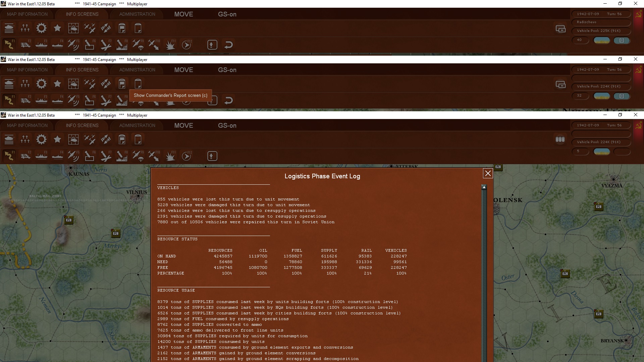Click GS-on label in bottom window
Screen dimensions: 644x362
pos(227,125)
